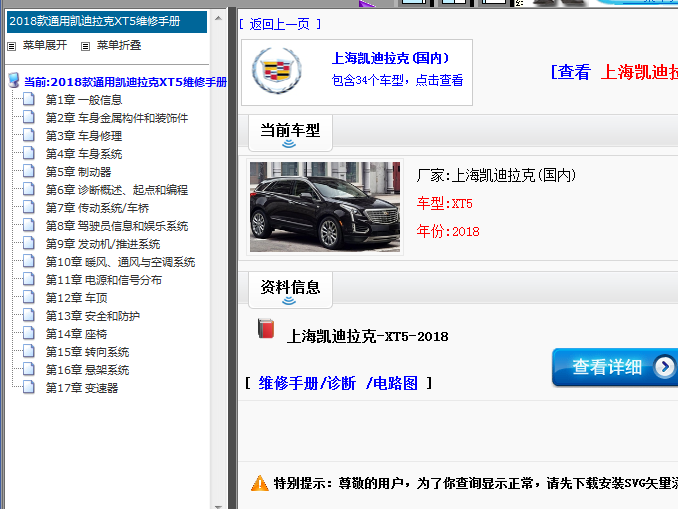The width and height of the screenshot is (678, 509).
Task: Click 上海凯迪拉克-XT5-2018 title text
Action: point(368,336)
